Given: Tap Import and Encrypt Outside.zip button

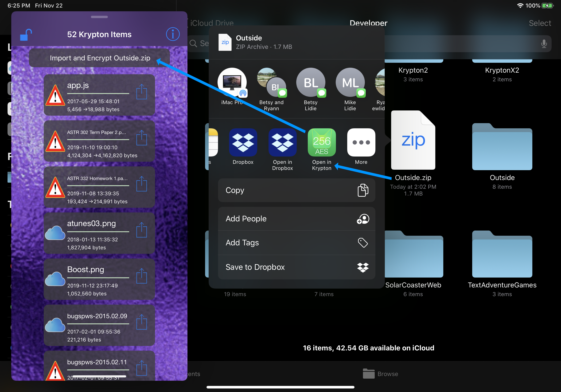Looking at the screenshot, I should [99, 58].
